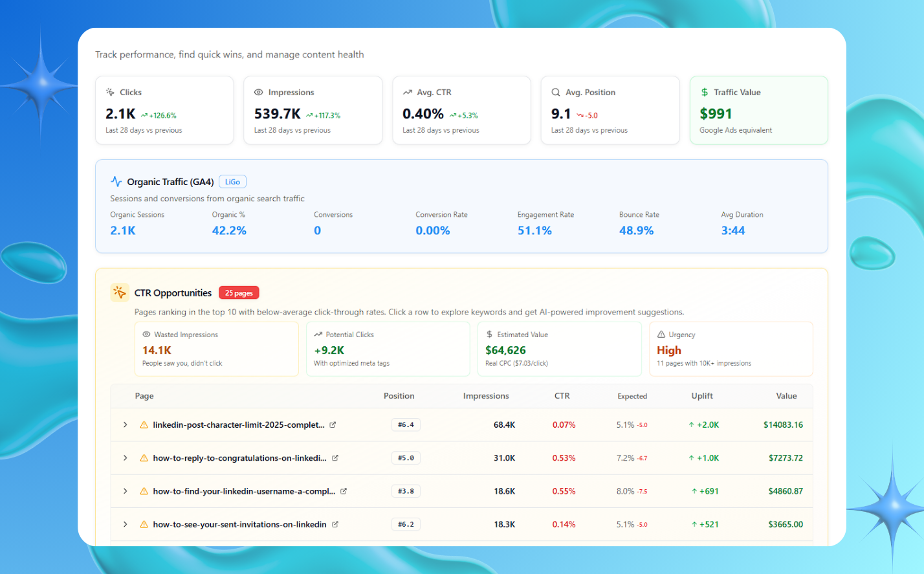Click the $4860.87 value cell
The height and width of the screenshot is (574, 924).
click(x=786, y=491)
